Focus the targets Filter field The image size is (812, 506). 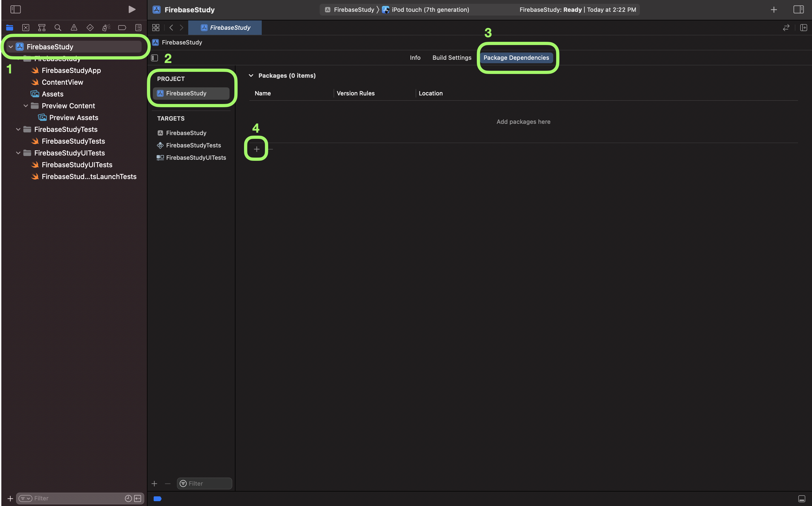click(x=204, y=483)
